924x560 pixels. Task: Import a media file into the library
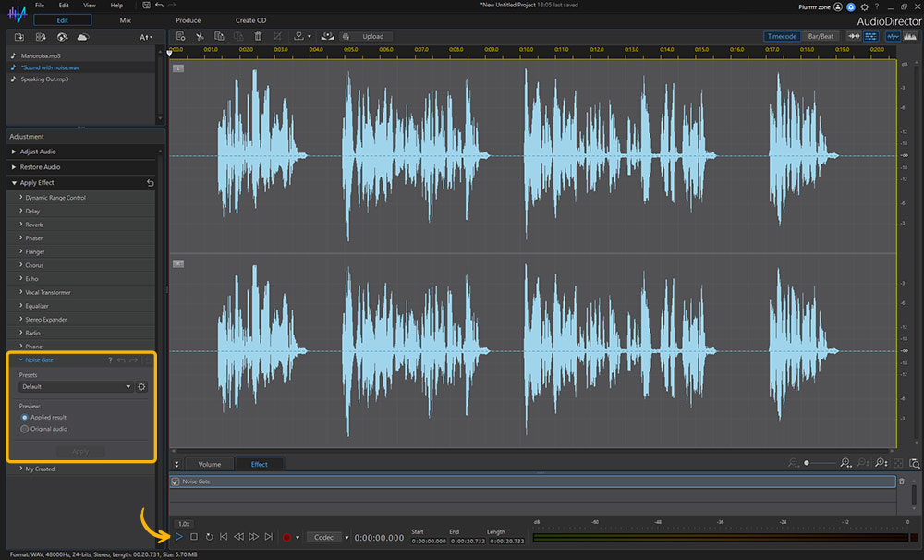coord(19,37)
